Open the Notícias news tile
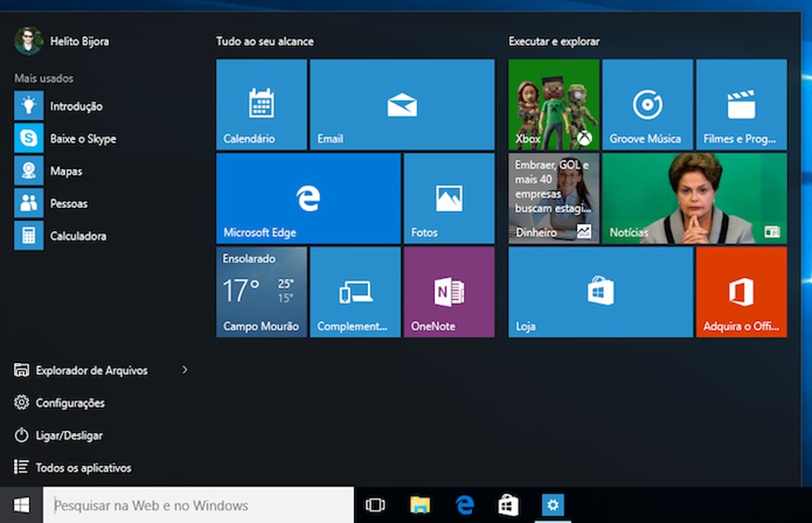The height and width of the screenshot is (523, 812). click(x=694, y=198)
